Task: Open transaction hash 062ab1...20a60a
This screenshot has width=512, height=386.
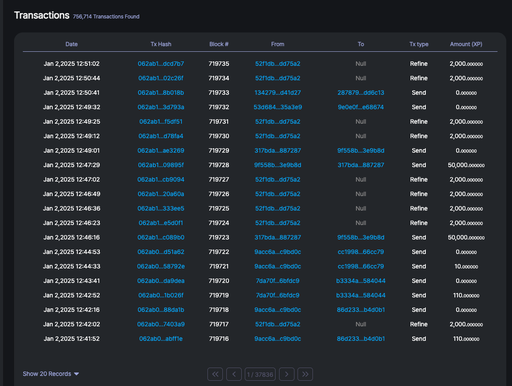Action: [x=161, y=194]
